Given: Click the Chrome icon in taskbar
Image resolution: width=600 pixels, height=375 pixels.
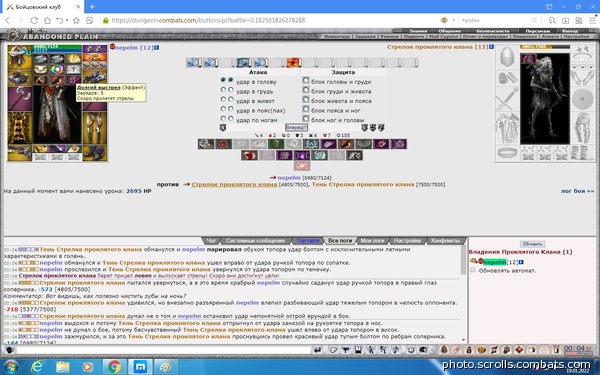Looking at the screenshot, I should point(114,367).
